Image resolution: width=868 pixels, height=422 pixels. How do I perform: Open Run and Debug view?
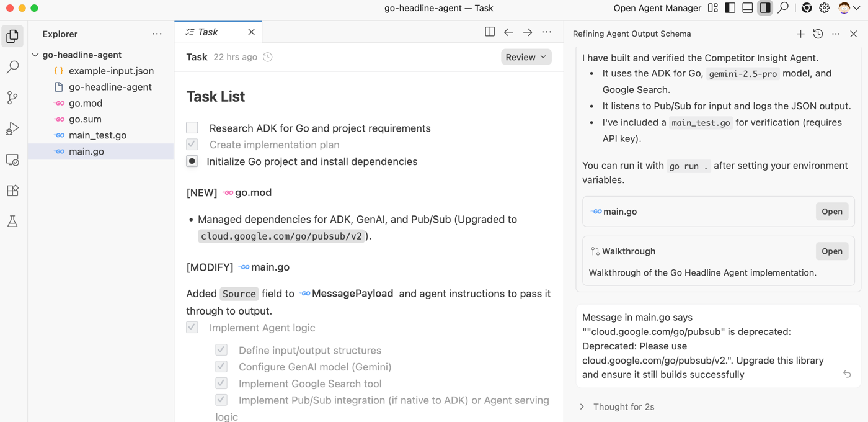click(x=12, y=129)
